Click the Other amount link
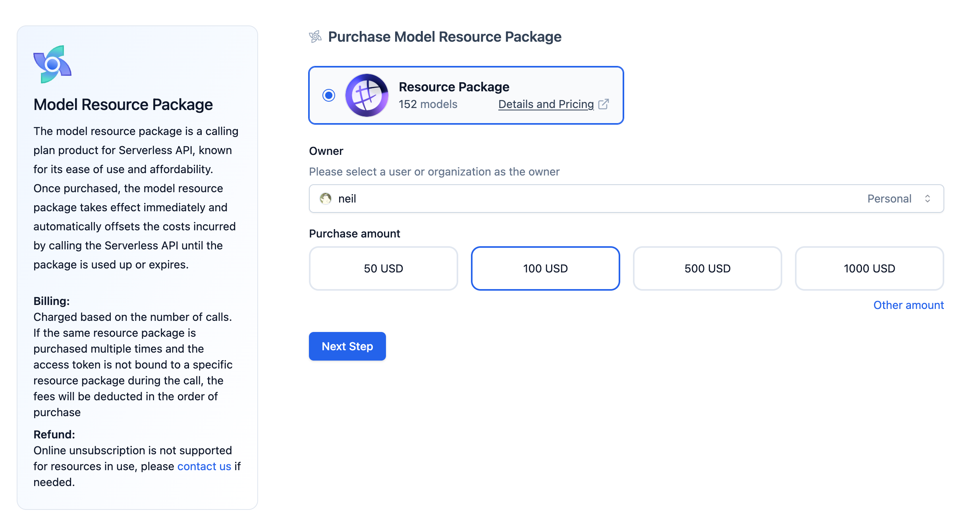 click(x=909, y=305)
